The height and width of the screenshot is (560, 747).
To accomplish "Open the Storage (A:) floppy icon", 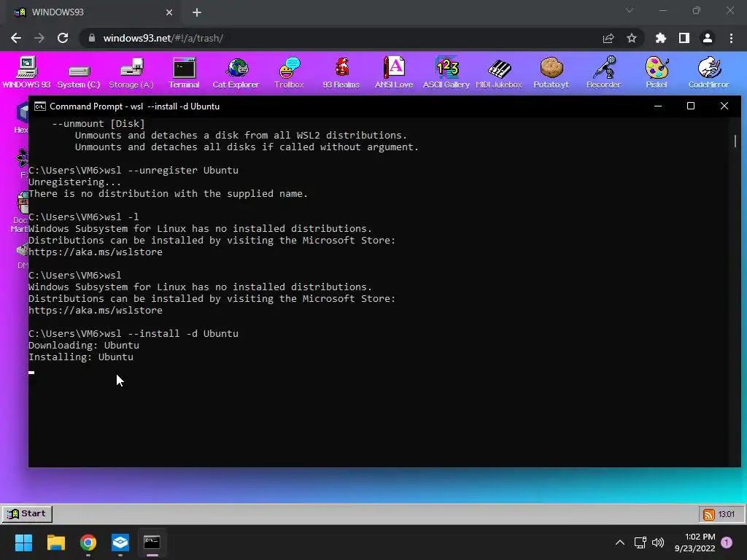I will coord(131,72).
